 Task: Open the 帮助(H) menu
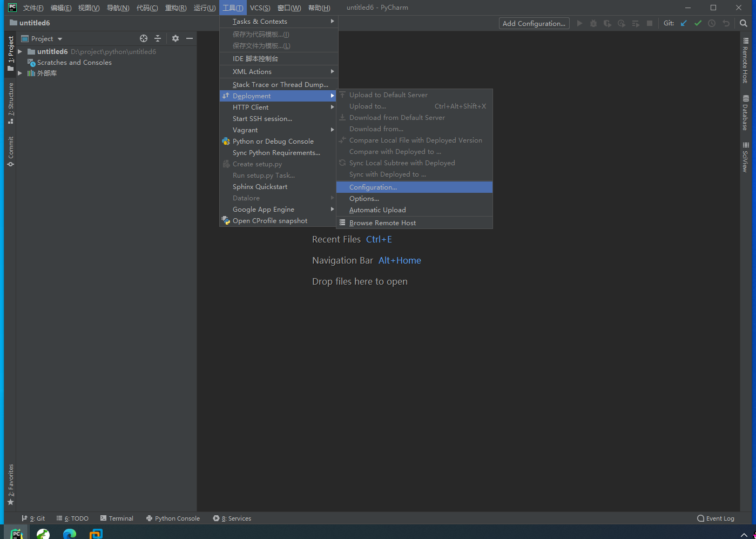pos(319,8)
